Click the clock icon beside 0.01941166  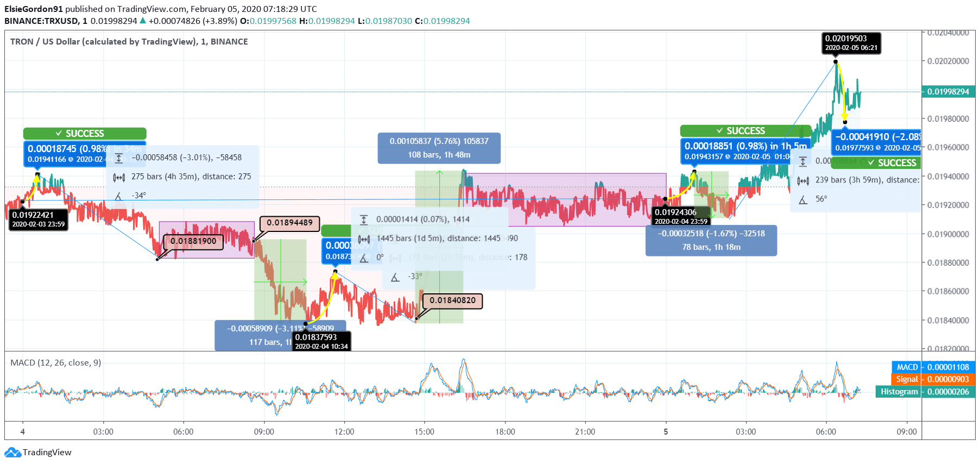pos(71,159)
